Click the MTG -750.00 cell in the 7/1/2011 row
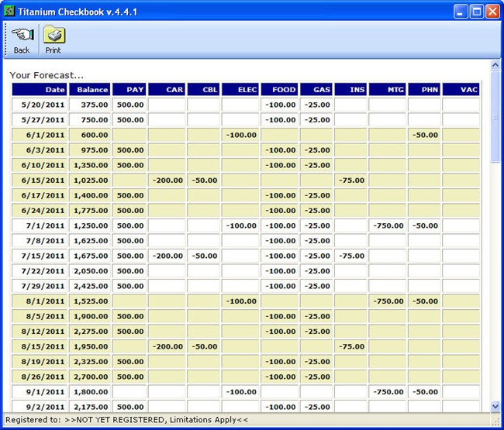The width and height of the screenshot is (504, 430). point(388,225)
